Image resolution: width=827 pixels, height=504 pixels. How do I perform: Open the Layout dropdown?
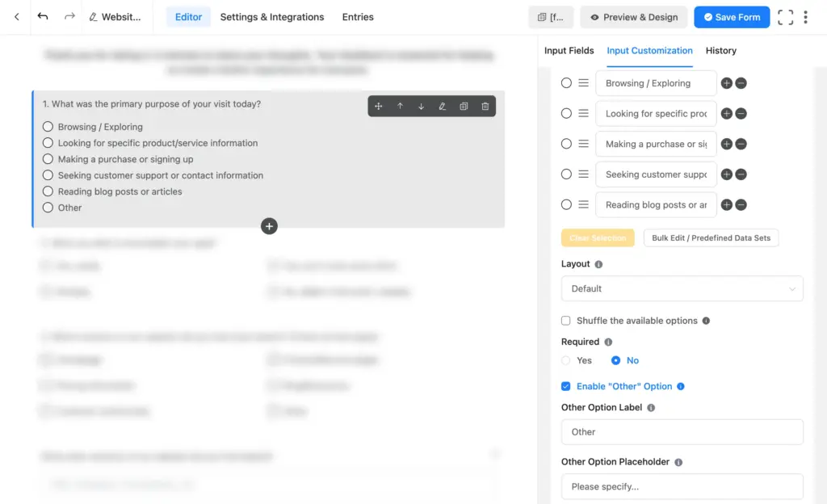pos(682,289)
